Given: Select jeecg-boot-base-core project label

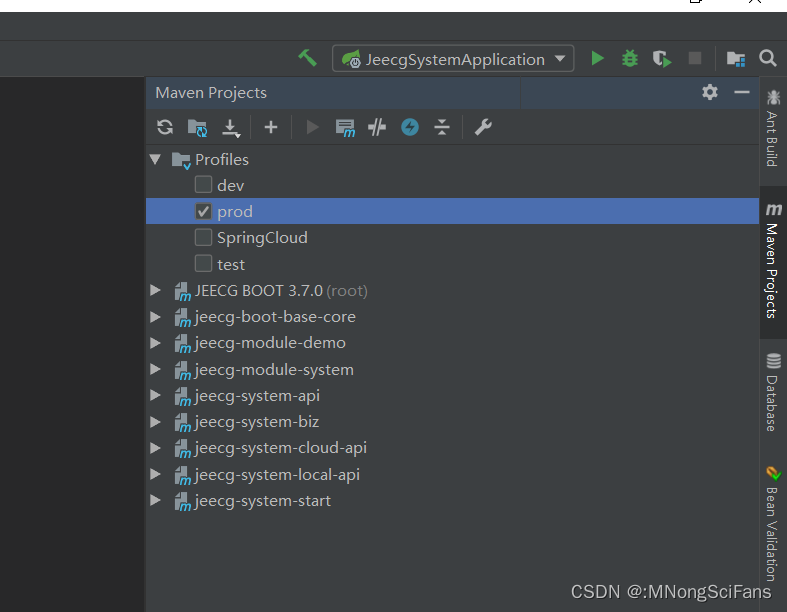Looking at the screenshot, I should pyautogui.click(x=275, y=317).
